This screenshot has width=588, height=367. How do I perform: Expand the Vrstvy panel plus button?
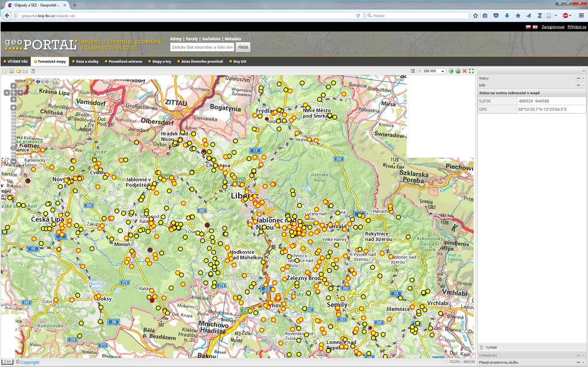(x=583, y=78)
